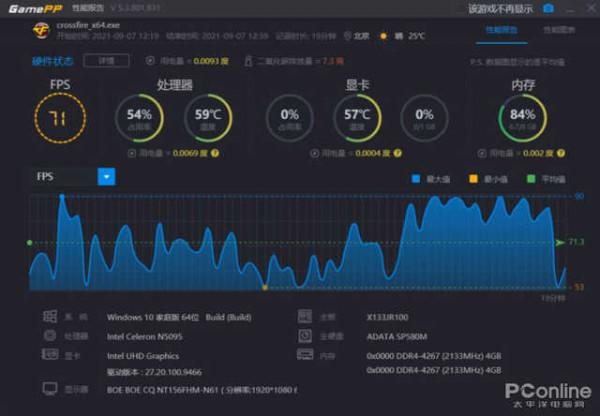Click the camera screenshot icon
Image resolution: width=600 pixels, height=416 pixels.
547,8
